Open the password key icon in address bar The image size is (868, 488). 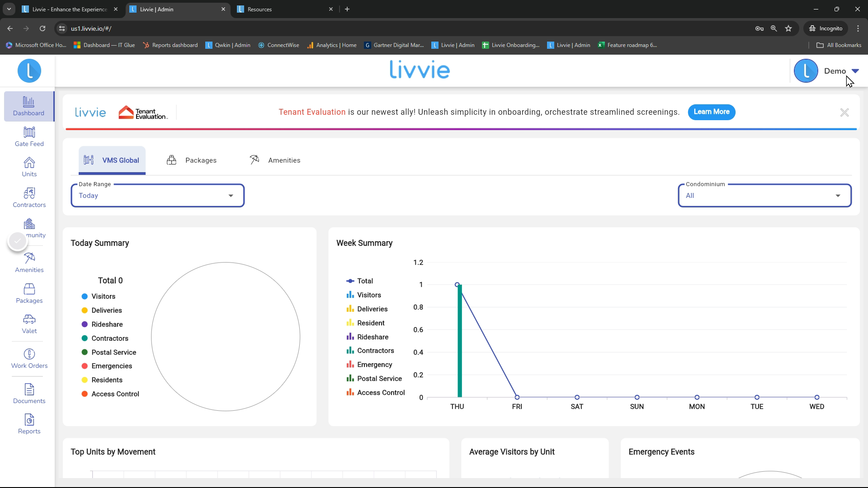coord(759,28)
